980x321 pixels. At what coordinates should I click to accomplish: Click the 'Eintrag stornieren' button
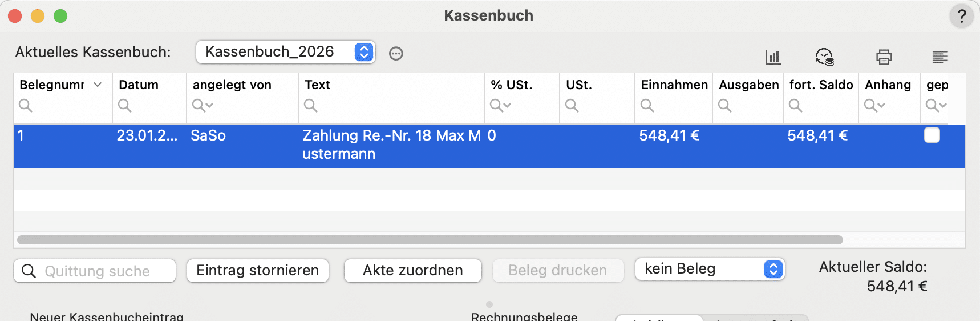click(x=258, y=271)
